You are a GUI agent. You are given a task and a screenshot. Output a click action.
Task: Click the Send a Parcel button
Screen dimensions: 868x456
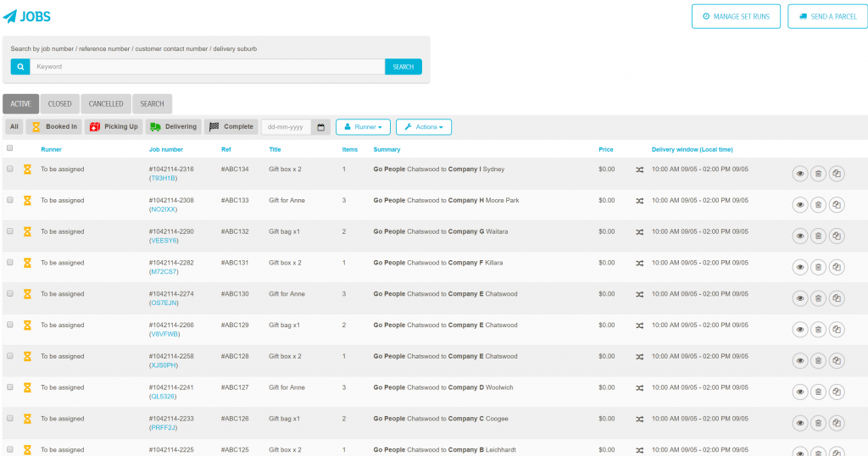click(x=827, y=17)
